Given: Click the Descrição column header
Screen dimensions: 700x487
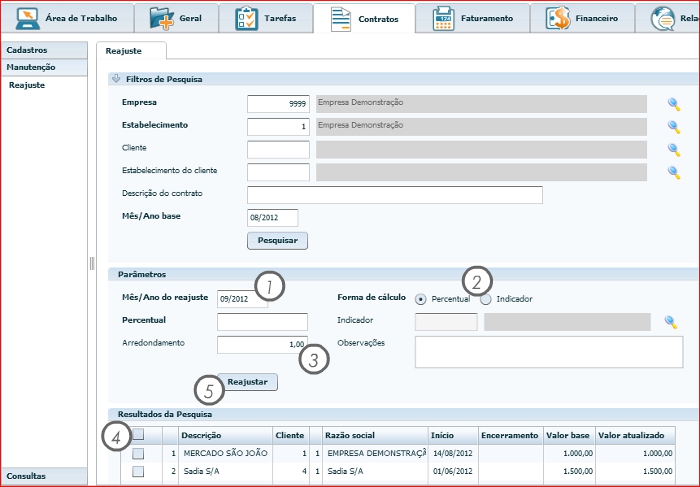Looking at the screenshot, I should [225, 435].
